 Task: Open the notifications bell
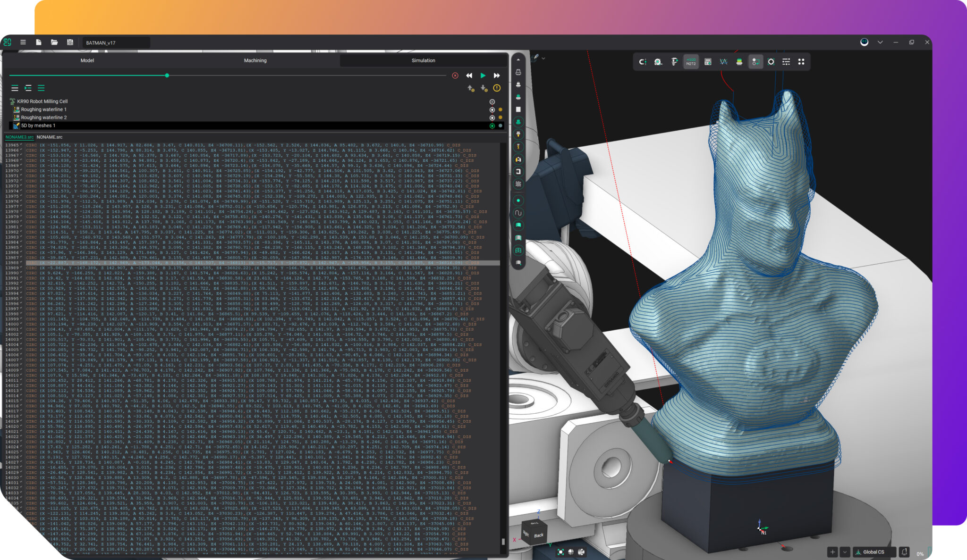tap(904, 552)
